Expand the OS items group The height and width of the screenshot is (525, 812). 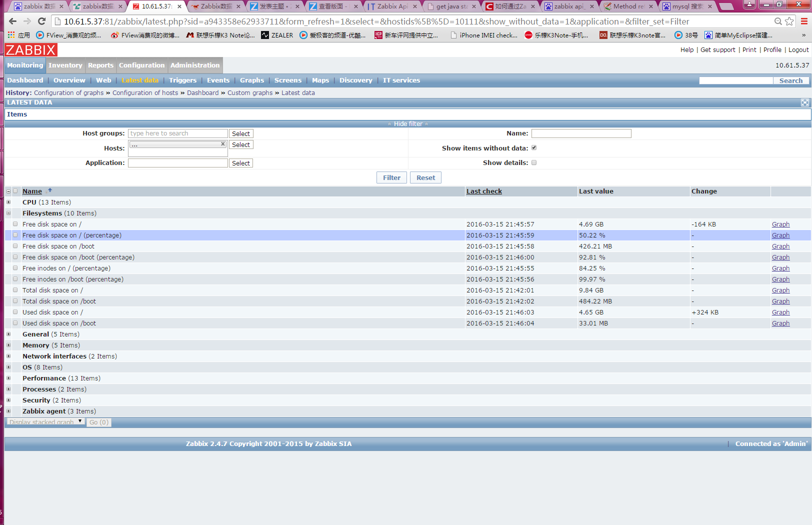8,367
